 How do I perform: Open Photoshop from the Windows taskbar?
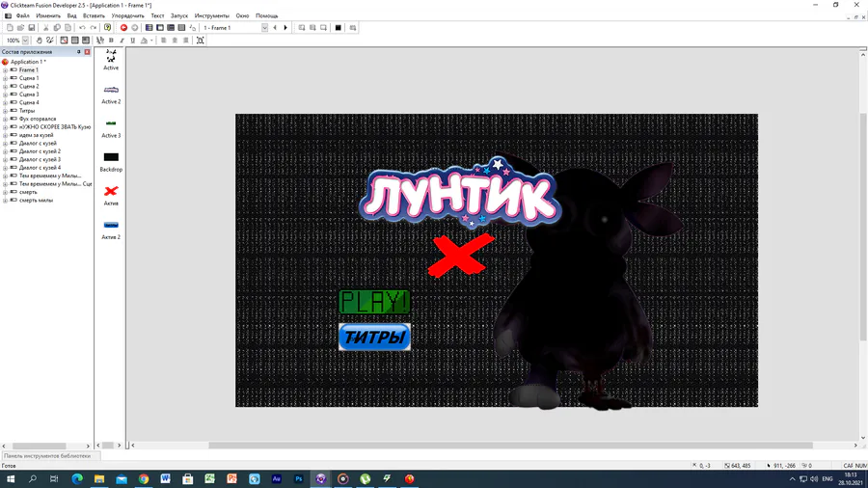[x=298, y=478]
